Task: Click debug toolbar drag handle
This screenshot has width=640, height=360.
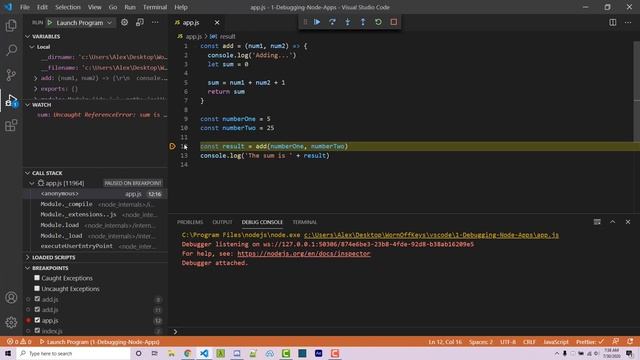Action: 305,22
